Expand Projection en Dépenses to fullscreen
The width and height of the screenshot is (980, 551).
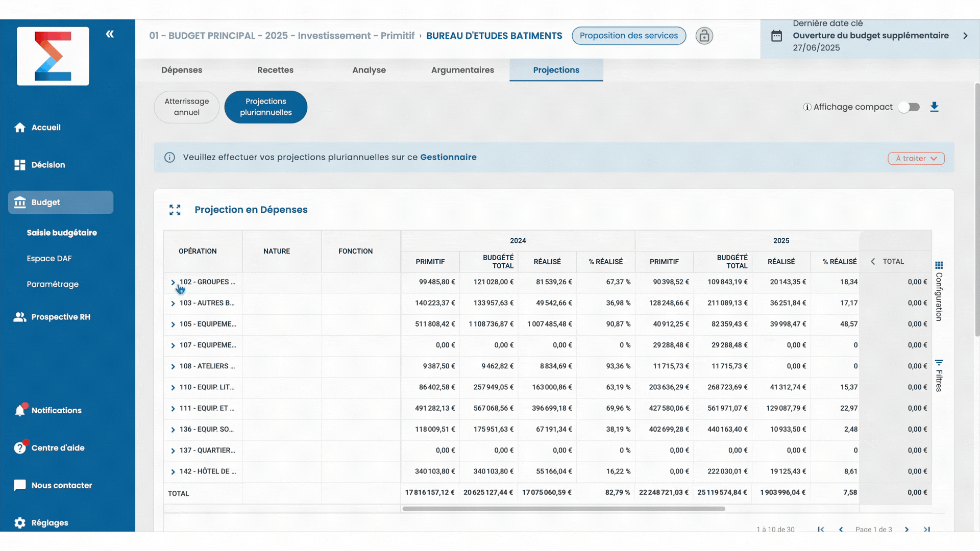pos(175,210)
